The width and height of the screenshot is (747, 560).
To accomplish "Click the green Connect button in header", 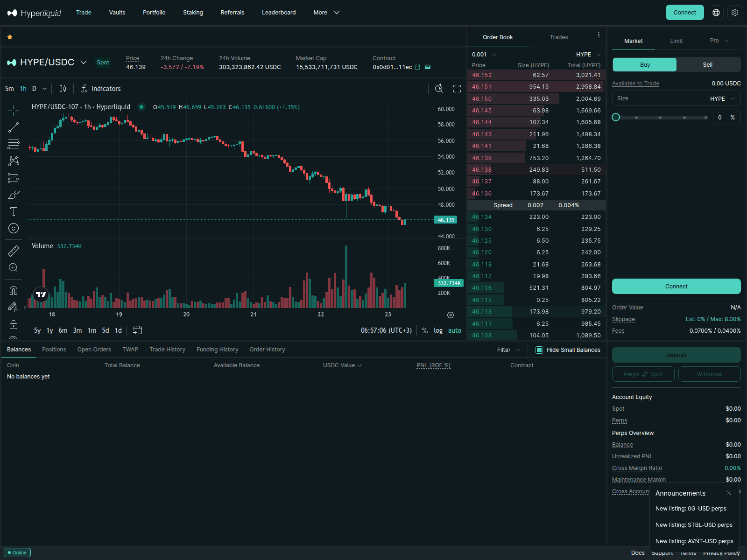I will pos(684,13).
